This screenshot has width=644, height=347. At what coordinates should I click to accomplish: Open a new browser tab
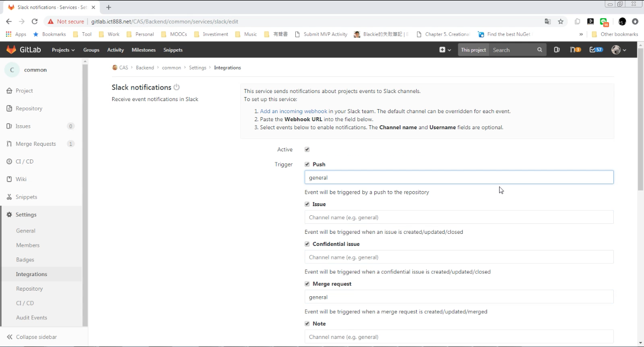click(109, 8)
